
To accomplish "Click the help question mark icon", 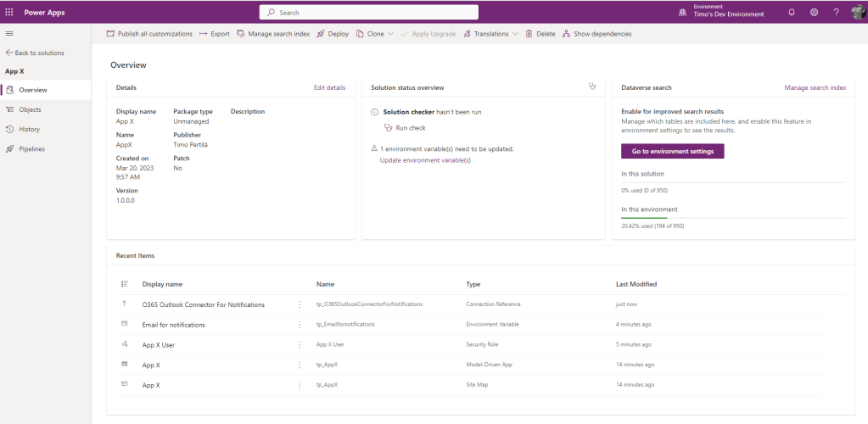I will (836, 13).
